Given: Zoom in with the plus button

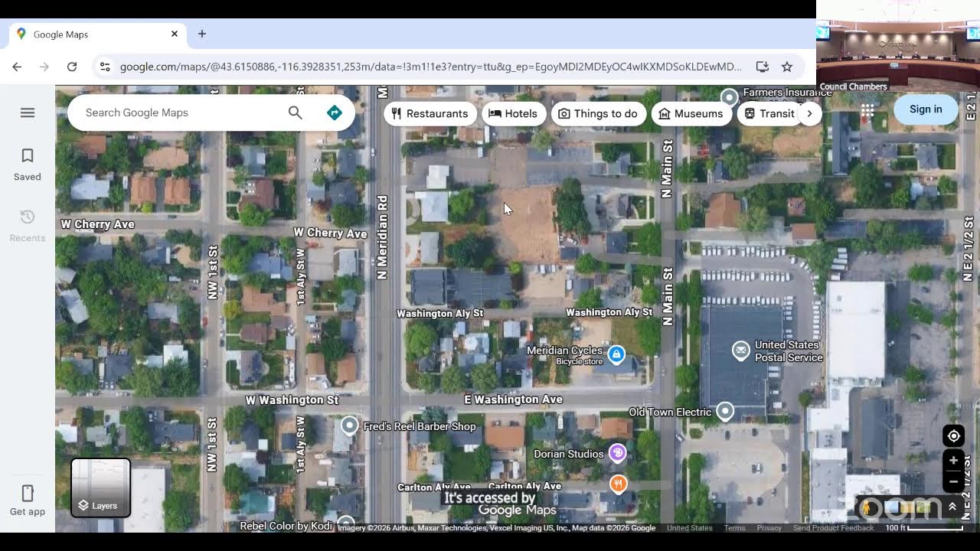Looking at the screenshot, I should click(953, 461).
